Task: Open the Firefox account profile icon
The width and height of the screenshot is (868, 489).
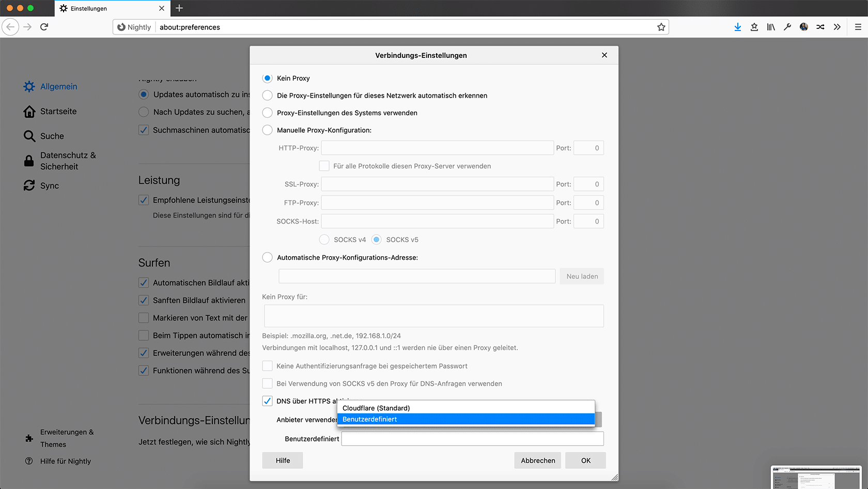Action: point(803,26)
